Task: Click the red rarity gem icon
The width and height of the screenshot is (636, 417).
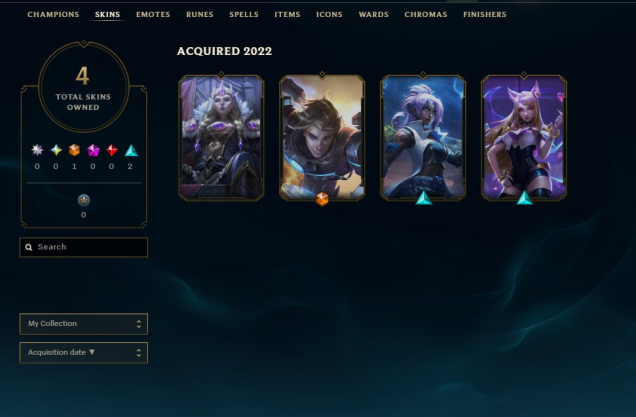Action: (112, 150)
